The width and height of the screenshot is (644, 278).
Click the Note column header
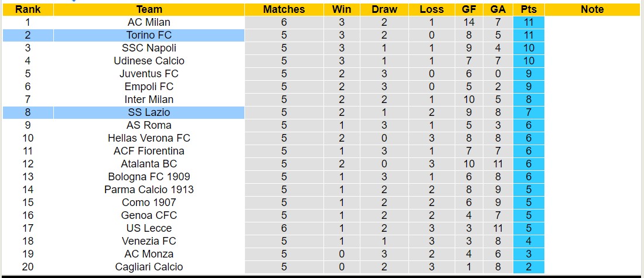point(592,9)
